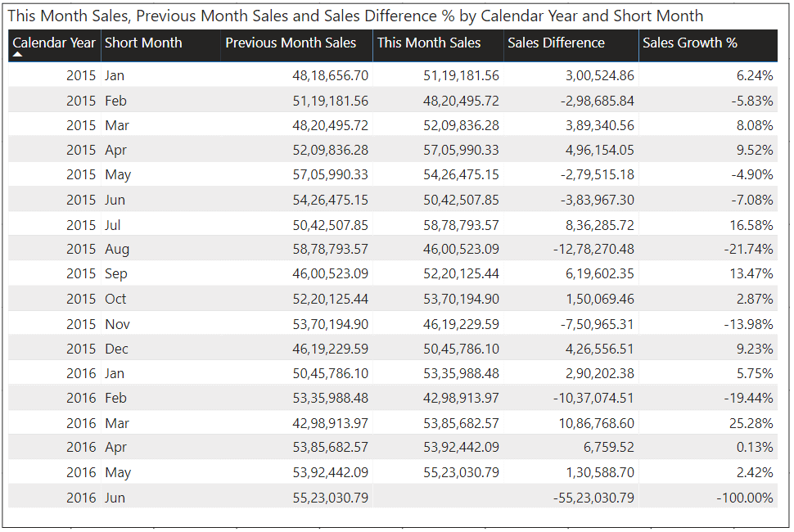Click the sort arrow under Calendar Year
794x532 pixels.
[17, 55]
